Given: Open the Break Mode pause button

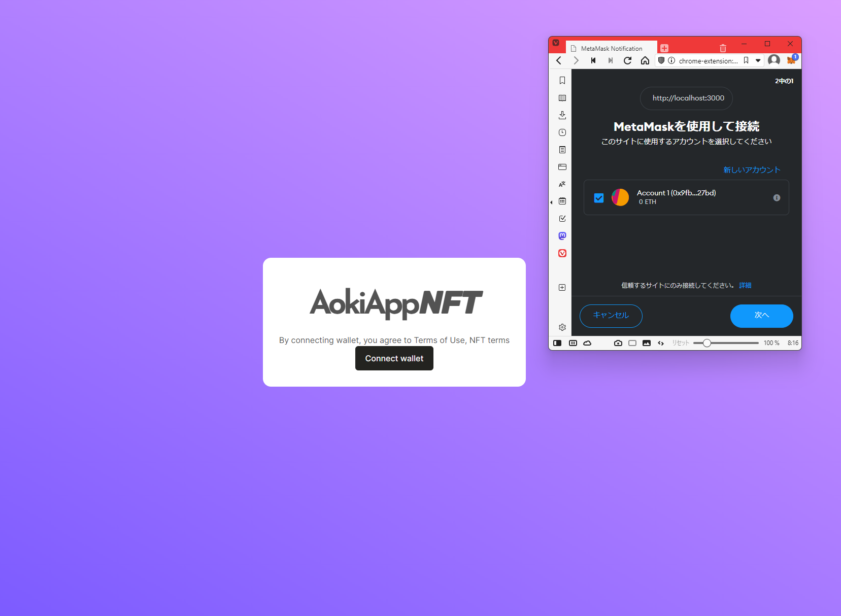Looking at the screenshot, I should point(573,343).
